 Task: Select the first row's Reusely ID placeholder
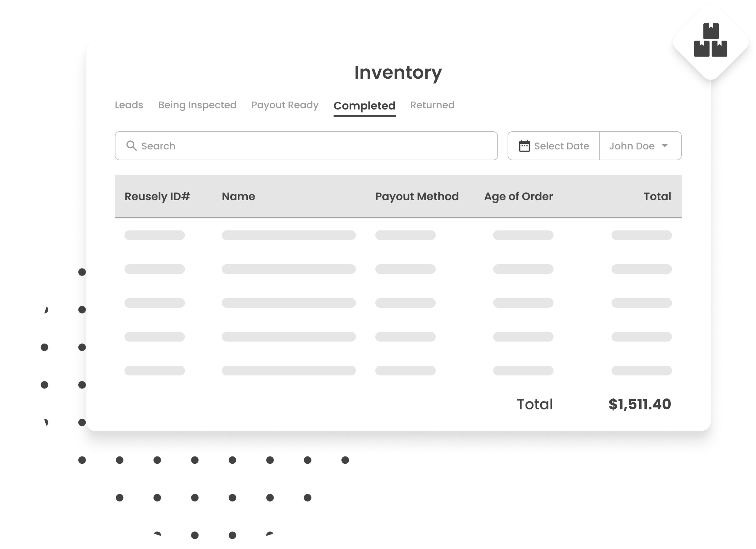point(154,235)
